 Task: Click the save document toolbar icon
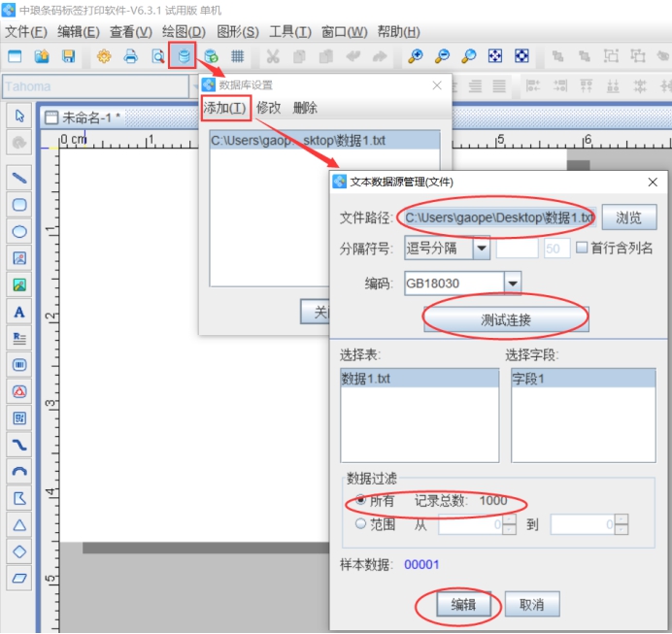click(68, 56)
